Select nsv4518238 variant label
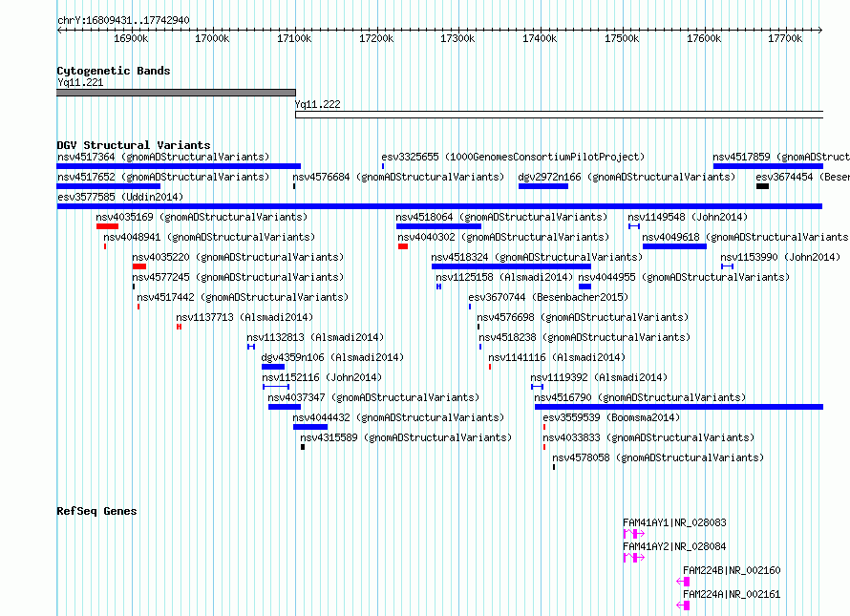 pos(584,337)
